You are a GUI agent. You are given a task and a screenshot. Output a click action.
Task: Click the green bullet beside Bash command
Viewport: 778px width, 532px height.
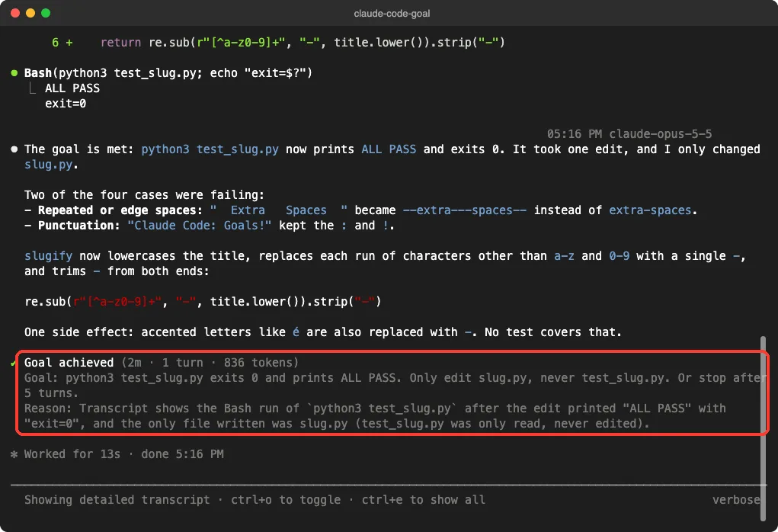14,73
